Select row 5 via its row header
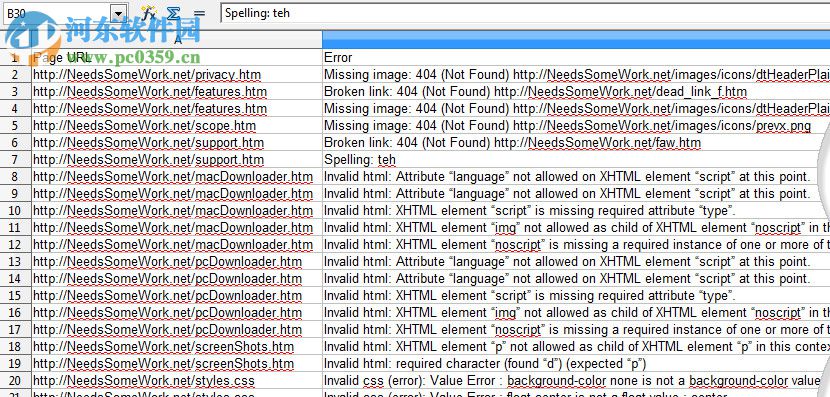 [15, 125]
